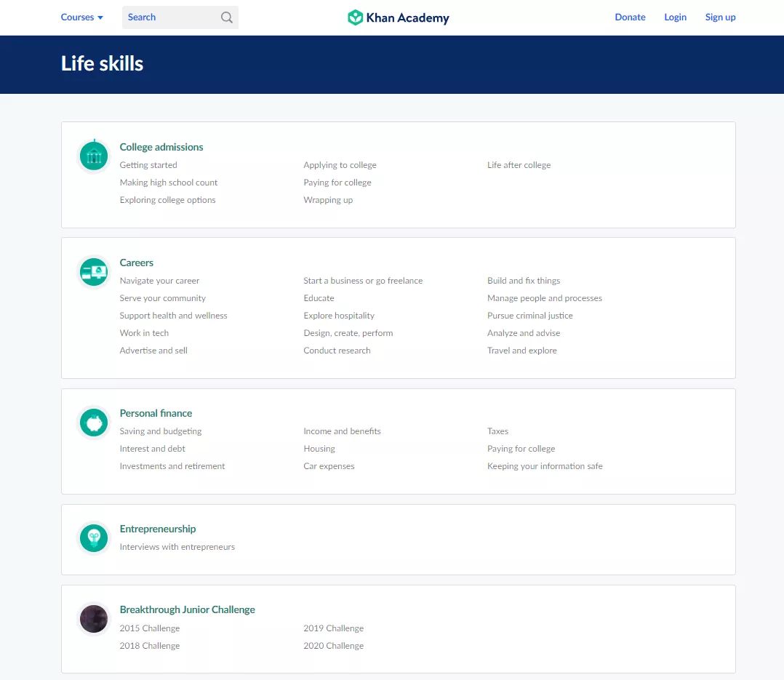The height and width of the screenshot is (680, 784).
Task: Go to Applying to college
Action: tap(340, 165)
